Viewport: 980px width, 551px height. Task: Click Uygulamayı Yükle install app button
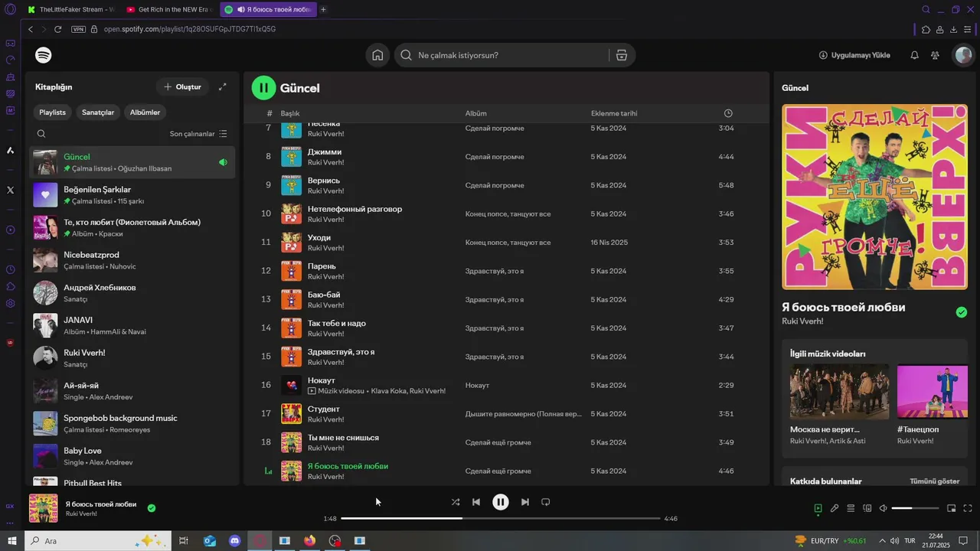[x=854, y=55]
